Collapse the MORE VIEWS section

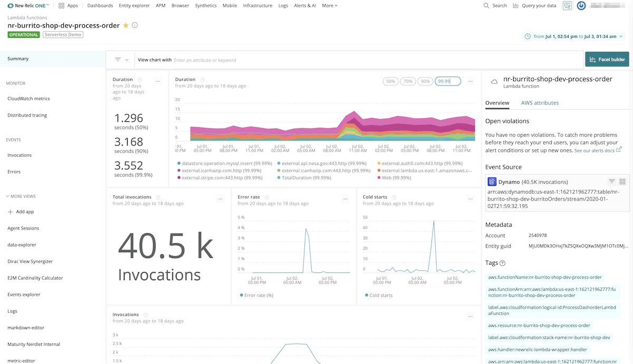click(21, 196)
